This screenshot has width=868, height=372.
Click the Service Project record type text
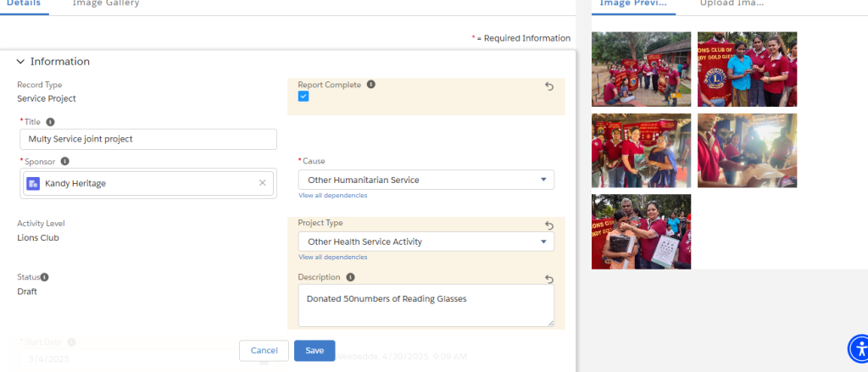point(47,98)
